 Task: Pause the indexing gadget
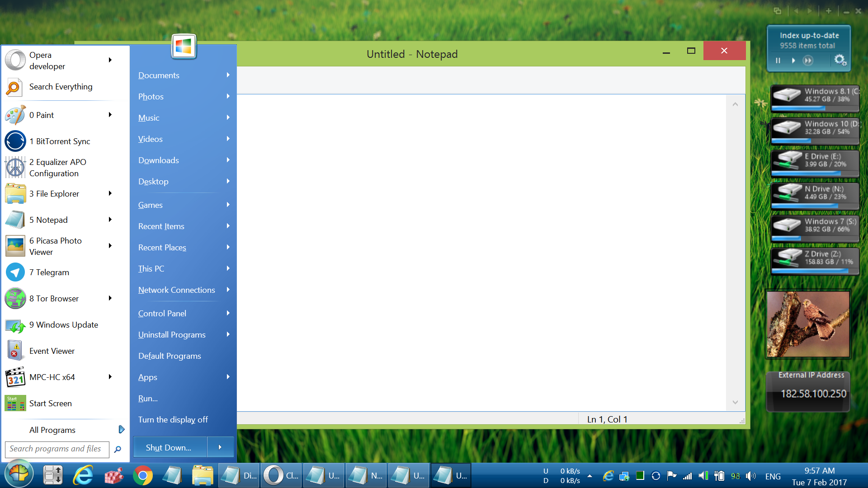(x=778, y=61)
